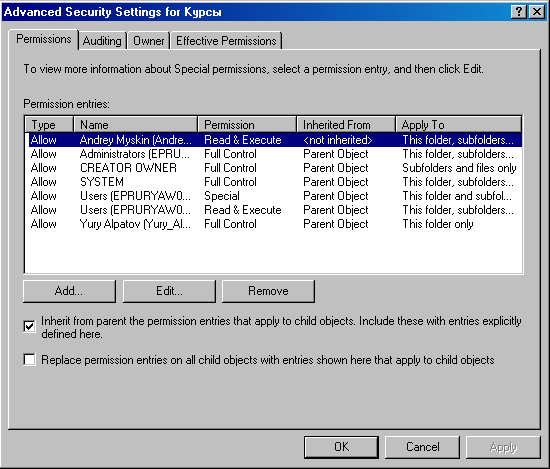Click Allow cell in Yury Alpatov row
550x469 pixels.
pyautogui.click(x=43, y=224)
